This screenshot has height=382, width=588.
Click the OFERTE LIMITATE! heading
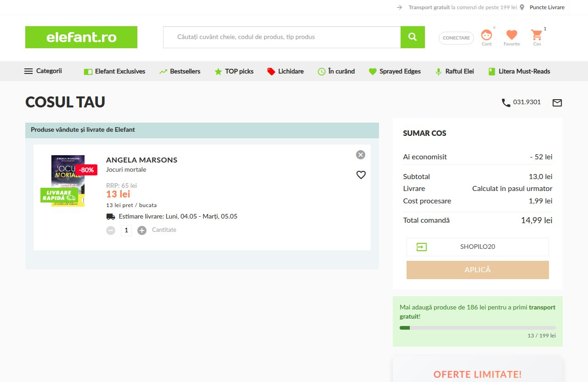478,375
